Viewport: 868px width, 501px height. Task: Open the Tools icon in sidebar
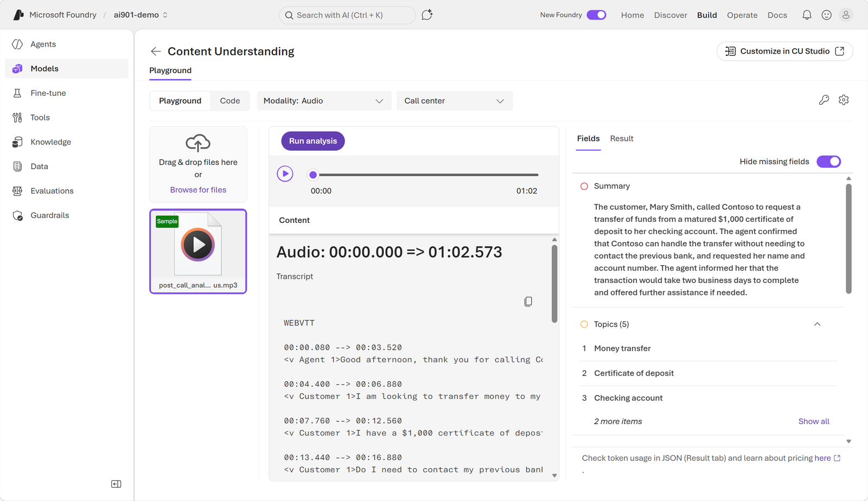tap(17, 118)
